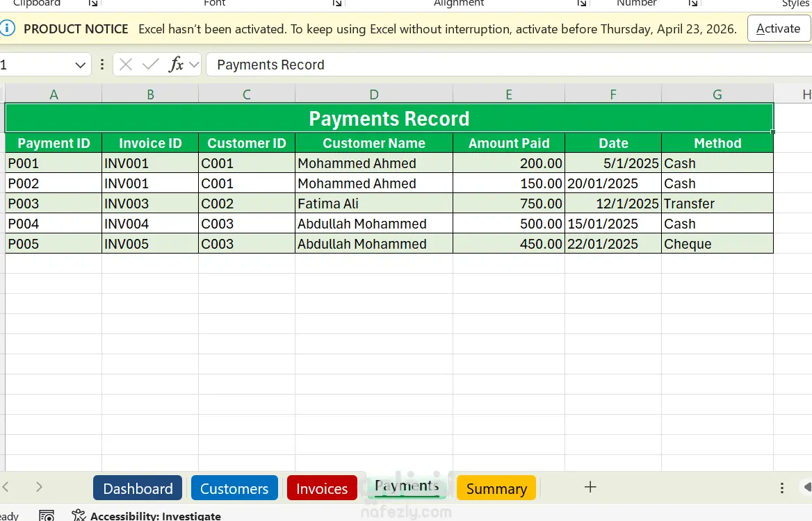Select date cell 12/1/2025

(x=613, y=204)
